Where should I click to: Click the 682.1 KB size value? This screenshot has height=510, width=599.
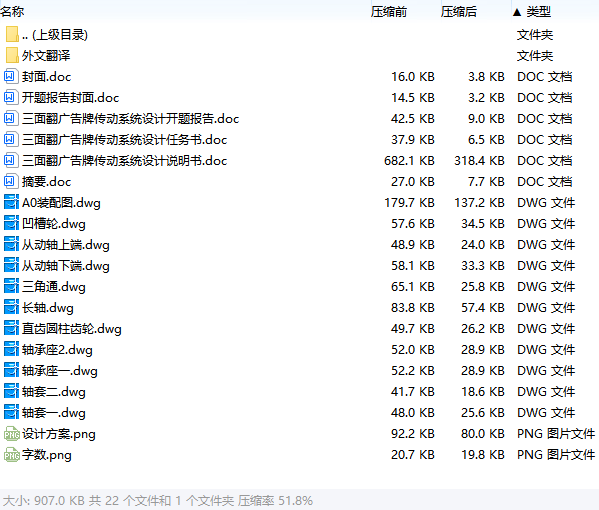coord(409,160)
